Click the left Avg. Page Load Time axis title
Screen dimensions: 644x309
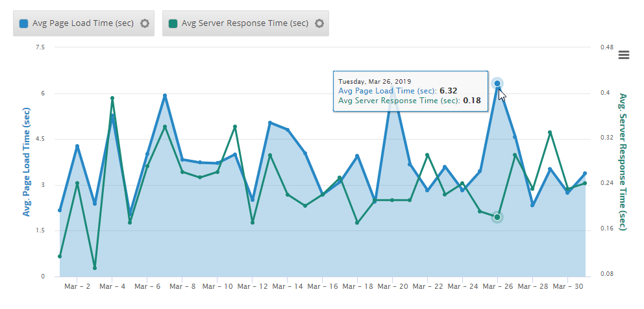click(27, 162)
